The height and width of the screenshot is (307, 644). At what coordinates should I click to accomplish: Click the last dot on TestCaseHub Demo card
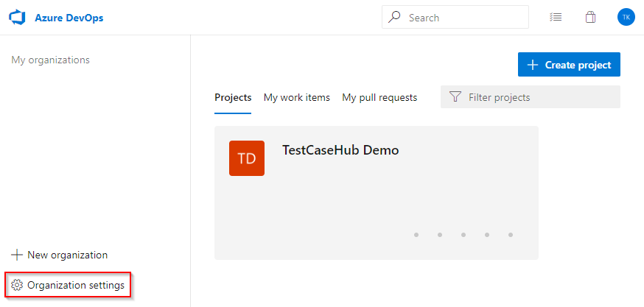[511, 235]
